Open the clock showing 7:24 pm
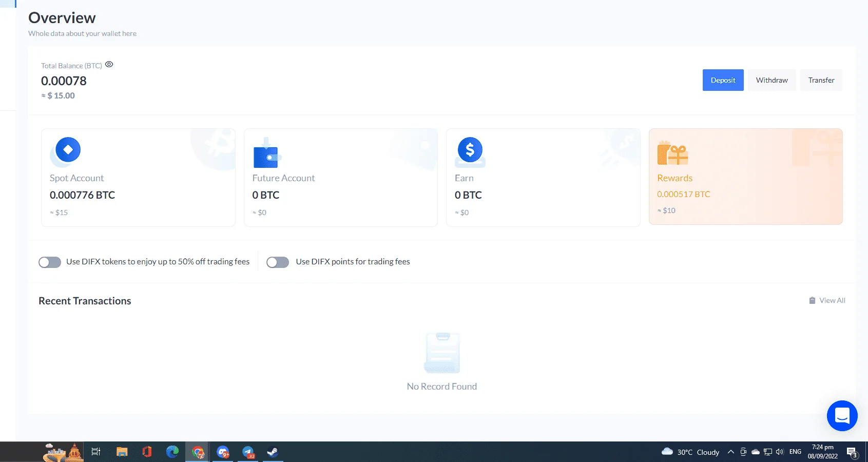 [x=822, y=452]
